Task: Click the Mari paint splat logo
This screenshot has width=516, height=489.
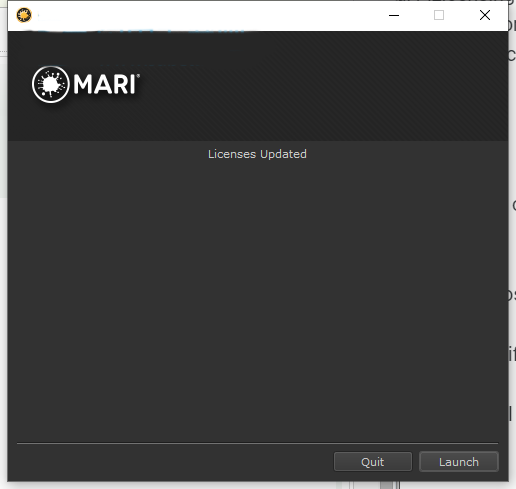Action: tap(51, 84)
